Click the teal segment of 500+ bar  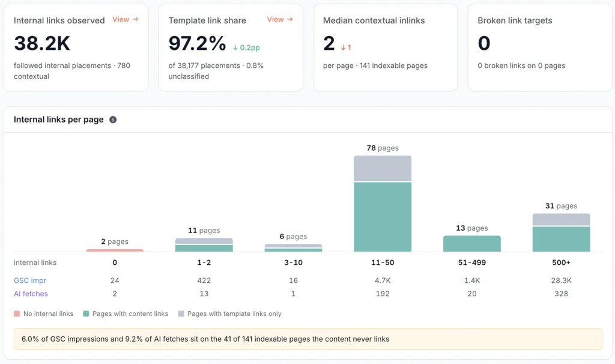(562, 239)
